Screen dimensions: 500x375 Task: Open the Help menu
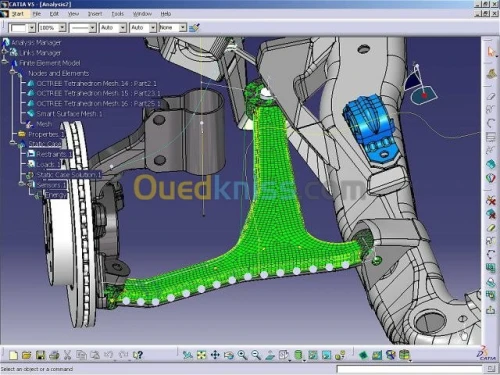(166, 14)
